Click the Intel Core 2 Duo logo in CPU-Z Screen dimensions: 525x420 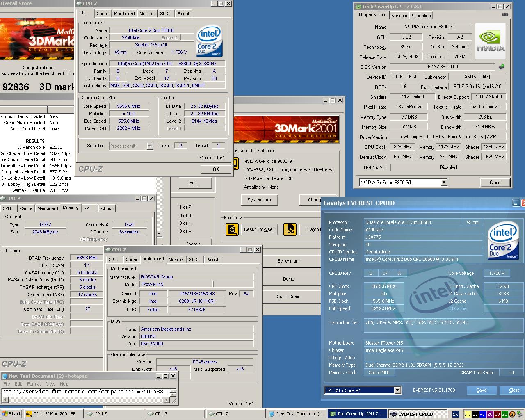tap(209, 41)
